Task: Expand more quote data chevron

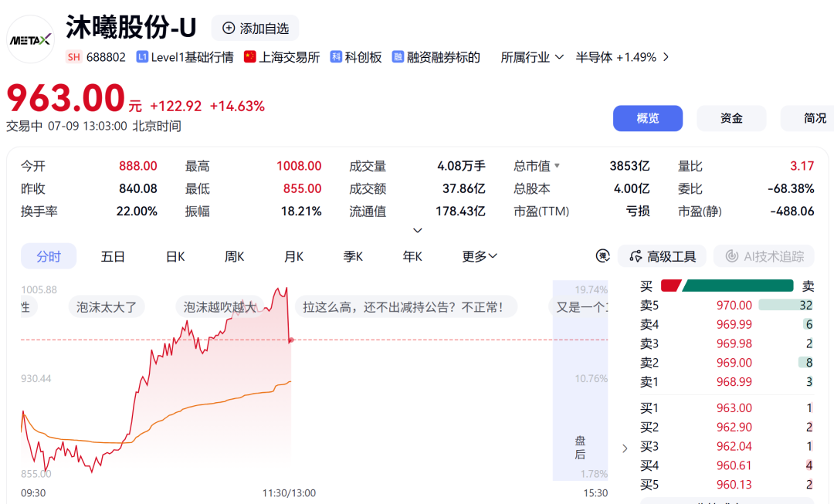Action: (418, 230)
